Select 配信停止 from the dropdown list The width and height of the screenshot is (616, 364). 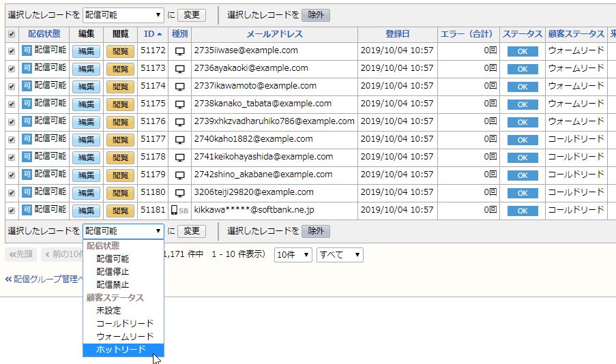click(123, 272)
